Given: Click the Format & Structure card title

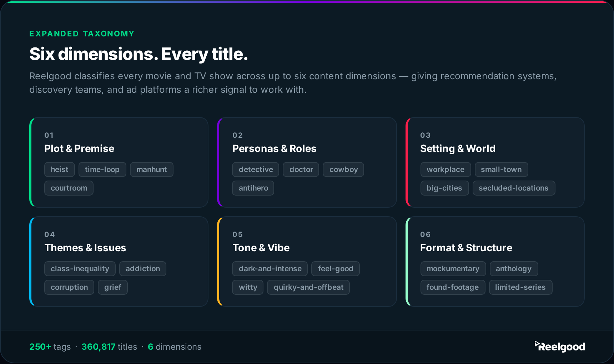Looking at the screenshot, I should coord(466,248).
